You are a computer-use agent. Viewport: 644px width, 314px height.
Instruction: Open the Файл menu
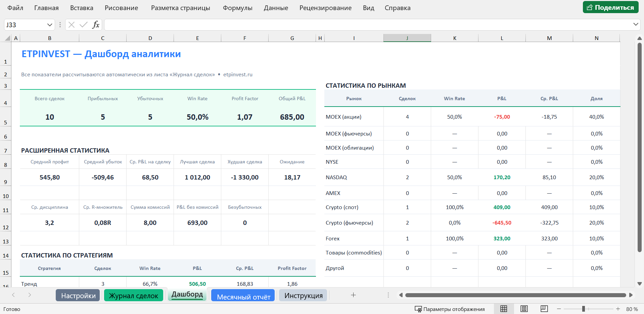(x=15, y=8)
